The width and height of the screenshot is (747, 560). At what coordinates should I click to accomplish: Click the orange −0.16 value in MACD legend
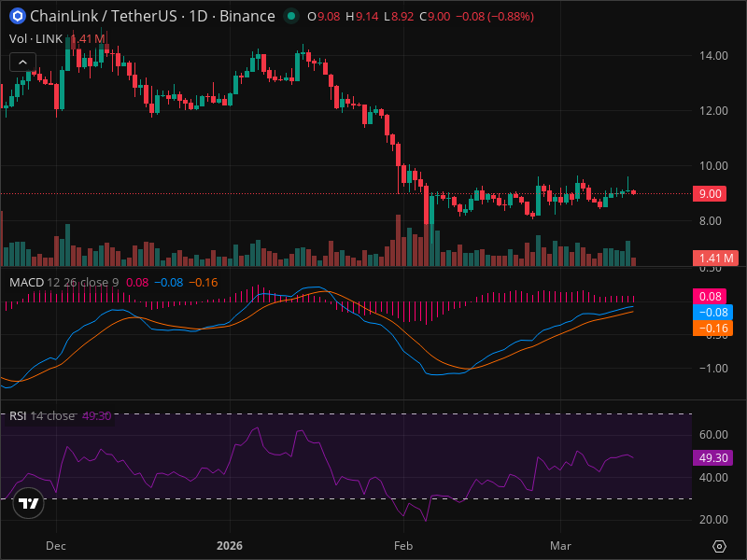point(204,283)
